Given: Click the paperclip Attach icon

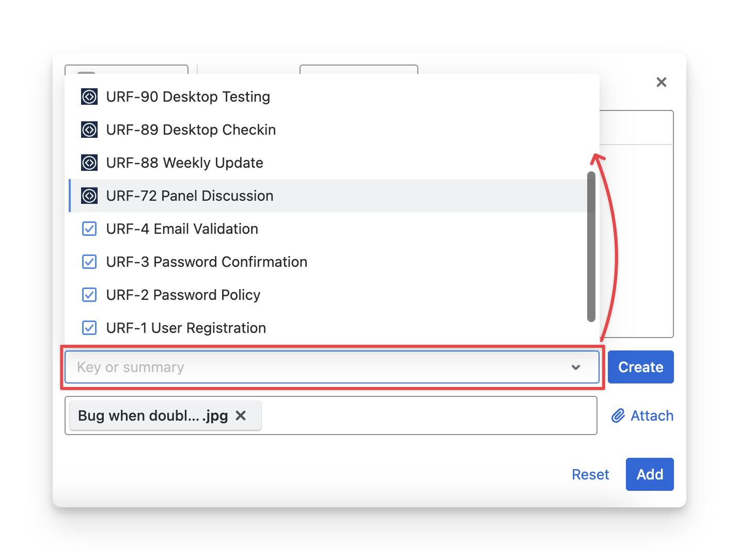Looking at the screenshot, I should click(618, 415).
